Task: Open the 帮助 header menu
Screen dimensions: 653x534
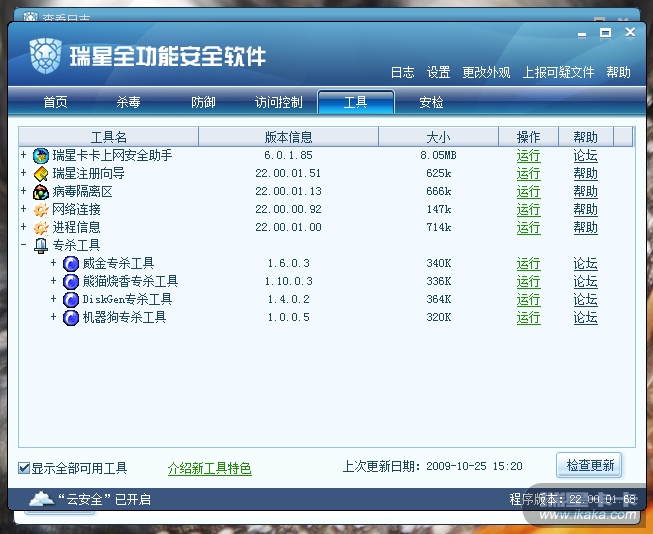Action: 618,72
